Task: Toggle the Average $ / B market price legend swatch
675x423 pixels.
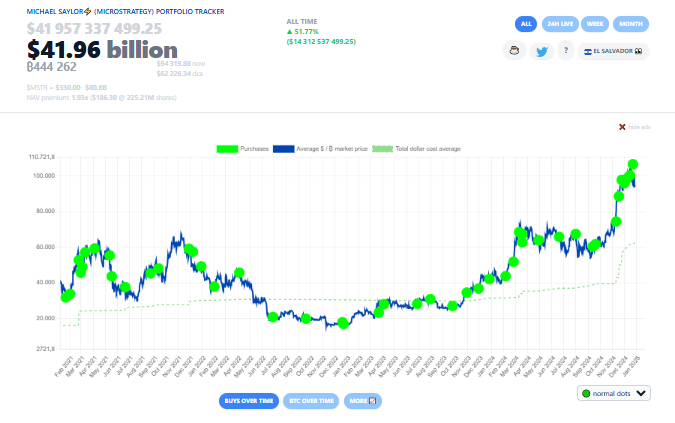Action: (x=283, y=149)
